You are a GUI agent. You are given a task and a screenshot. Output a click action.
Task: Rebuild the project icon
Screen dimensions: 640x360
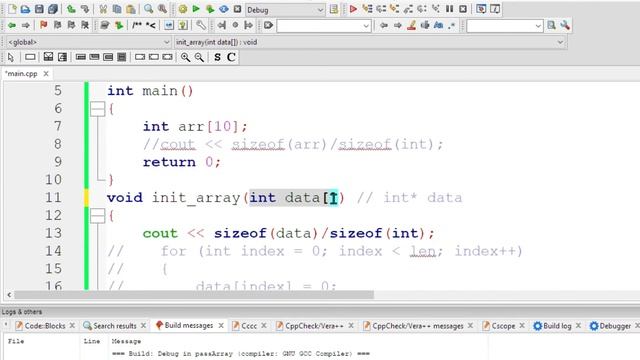click(224, 9)
